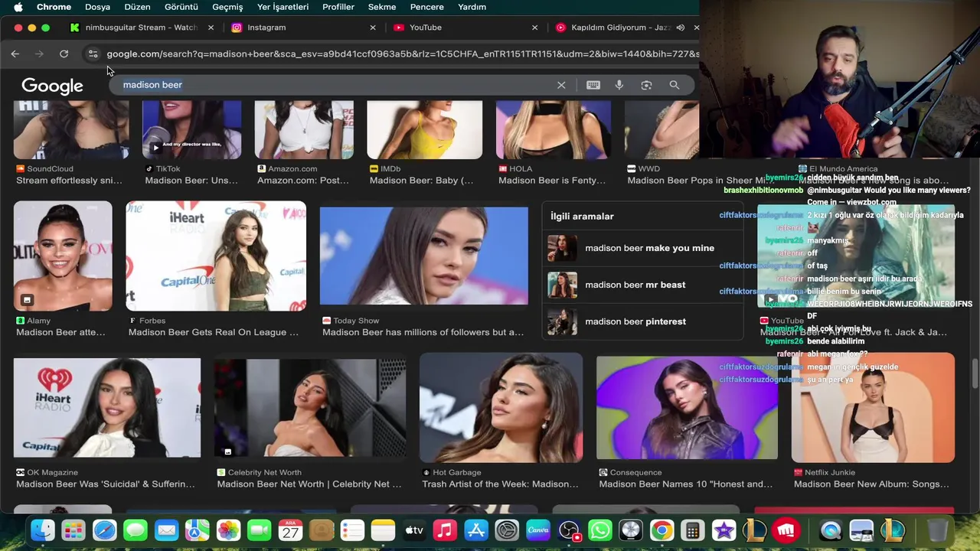Open Mail from the dock
Viewport: 980px width, 551px height.
pos(166,530)
